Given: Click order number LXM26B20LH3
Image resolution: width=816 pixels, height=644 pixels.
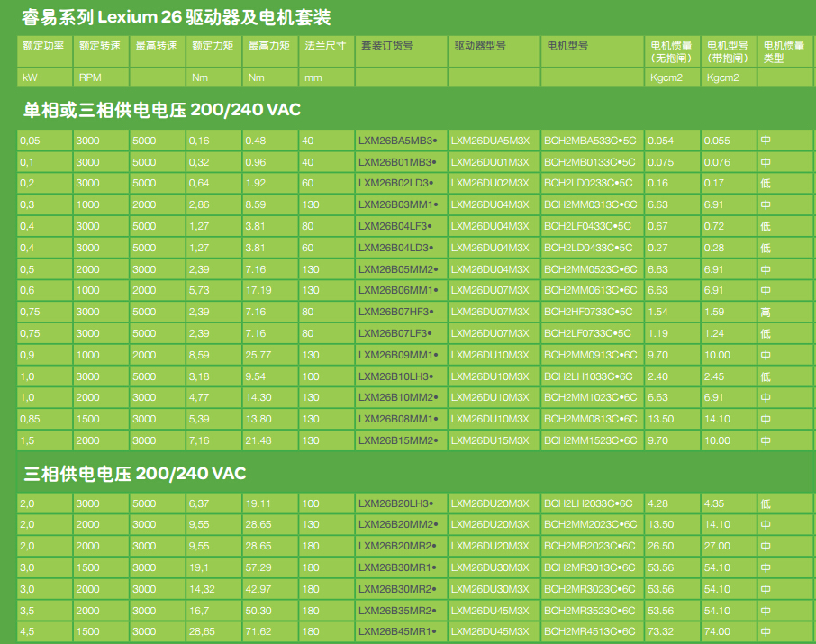Looking at the screenshot, I should (x=397, y=503).
